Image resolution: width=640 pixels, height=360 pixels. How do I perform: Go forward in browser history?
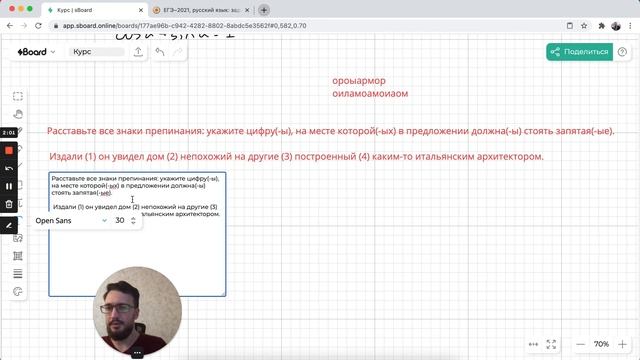click(x=24, y=26)
